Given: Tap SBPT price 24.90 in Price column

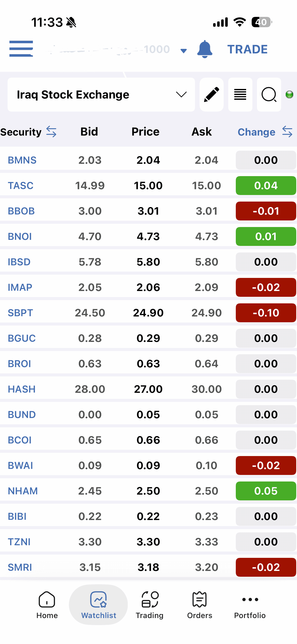Looking at the screenshot, I should click(148, 313).
